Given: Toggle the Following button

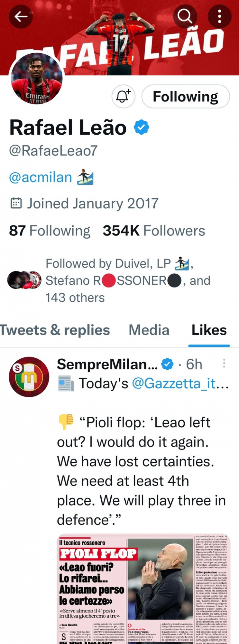Looking at the screenshot, I should [185, 96].
